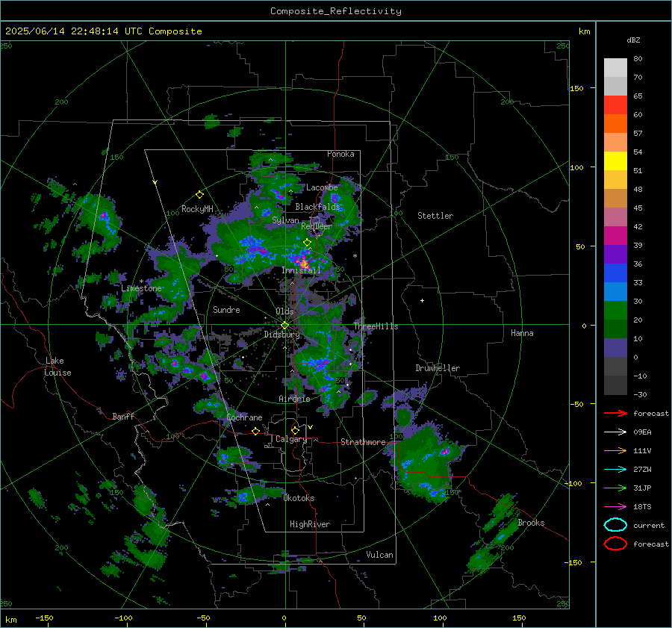Click the Innisfail city label
The image size is (672, 628).
pyautogui.click(x=301, y=270)
